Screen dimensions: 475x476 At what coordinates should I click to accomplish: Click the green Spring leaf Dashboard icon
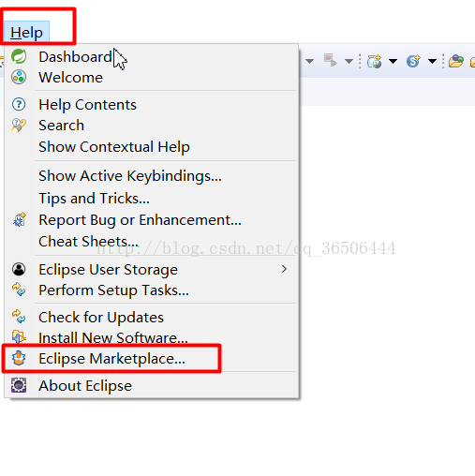(x=19, y=56)
